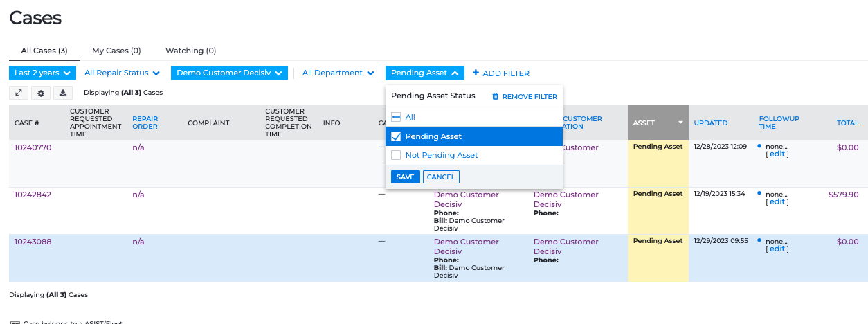Screen dimensions: 868x324
Task: Sort by the Followup Time column header
Action: coord(779,123)
